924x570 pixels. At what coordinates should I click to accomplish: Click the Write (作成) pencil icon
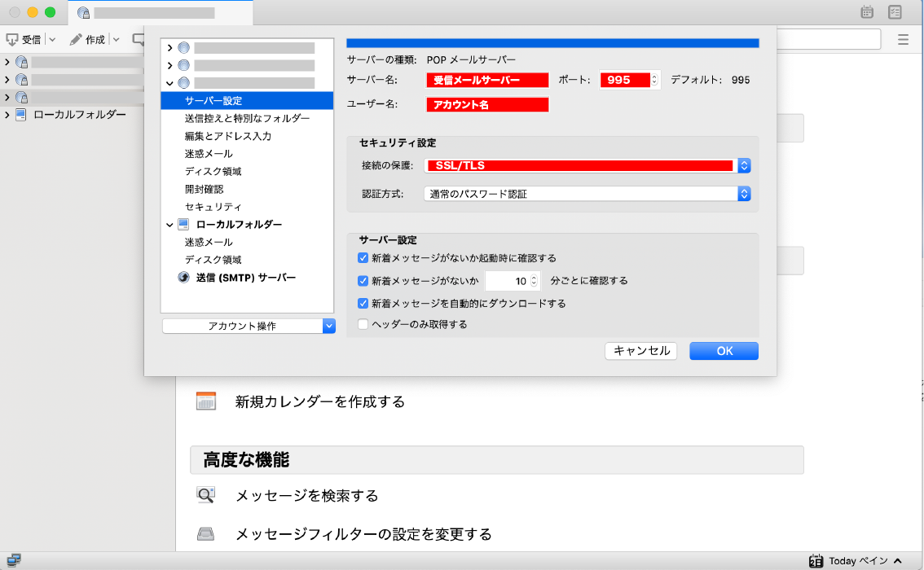[x=76, y=39]
